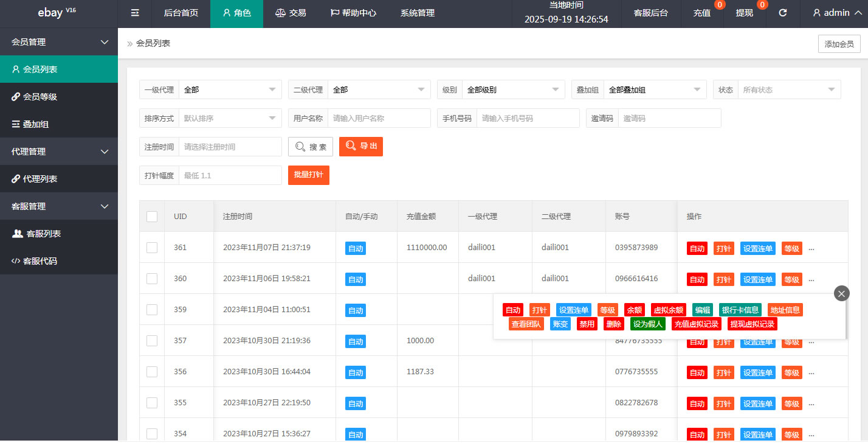
Task: Open the three-dot menu for UID 361
Action: coord(811,248)
